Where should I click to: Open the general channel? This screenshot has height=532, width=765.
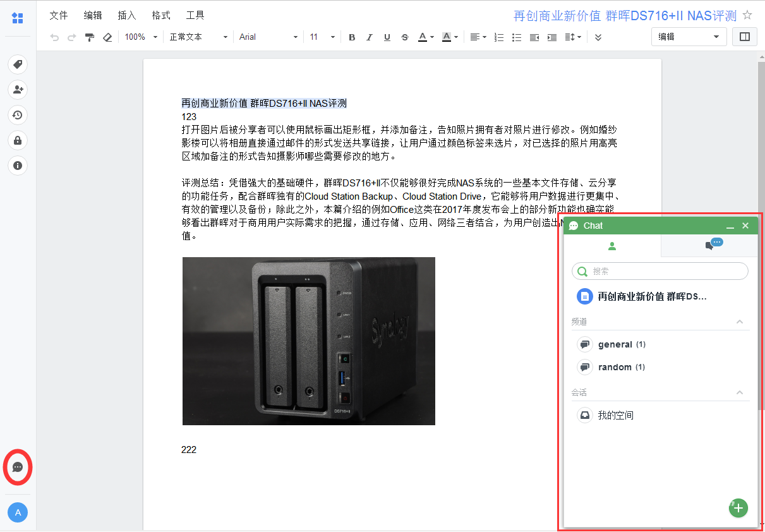660,344
